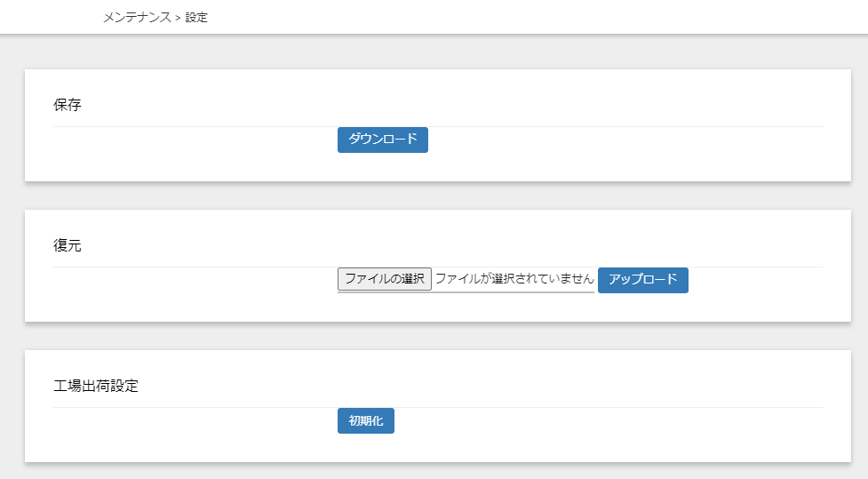Click the ファイルが選択されていません file status text
The image size is (868, 479).
pyautogui.click(x=514, y=278)
